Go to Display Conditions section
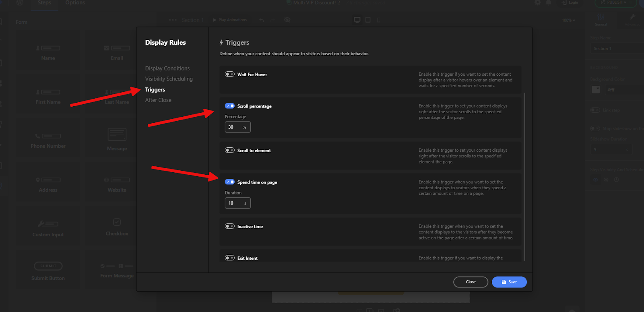The height and width of the screenshot is (312, 644). pyautogui.click(x=167, y=68)
